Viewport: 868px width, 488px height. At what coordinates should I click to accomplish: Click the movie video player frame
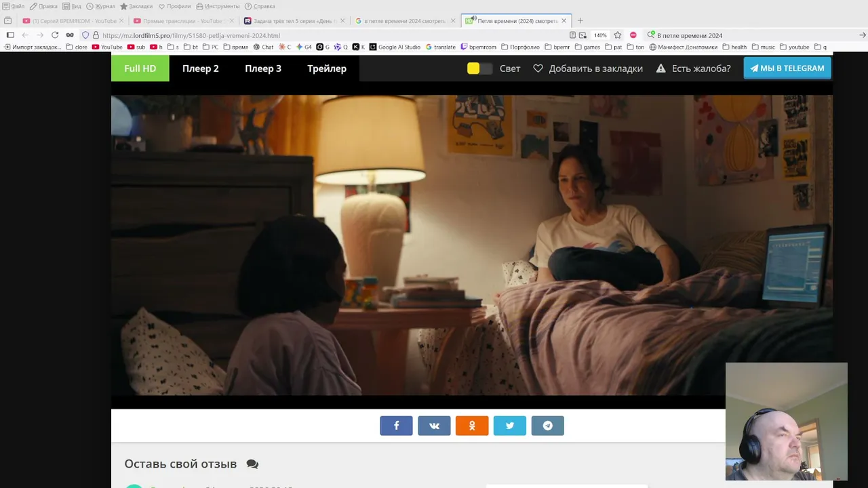coord(472,245)
